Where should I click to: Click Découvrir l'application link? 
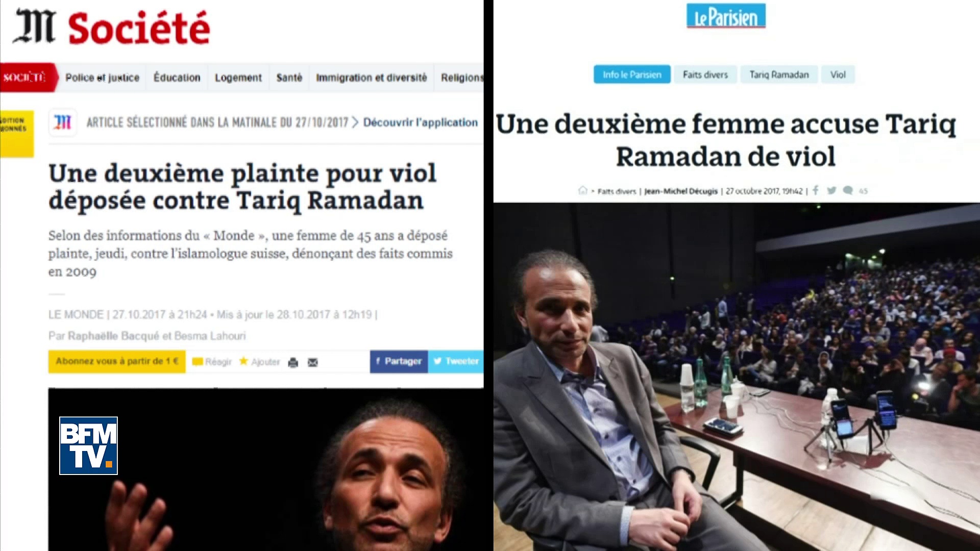[x=421, y=122]
